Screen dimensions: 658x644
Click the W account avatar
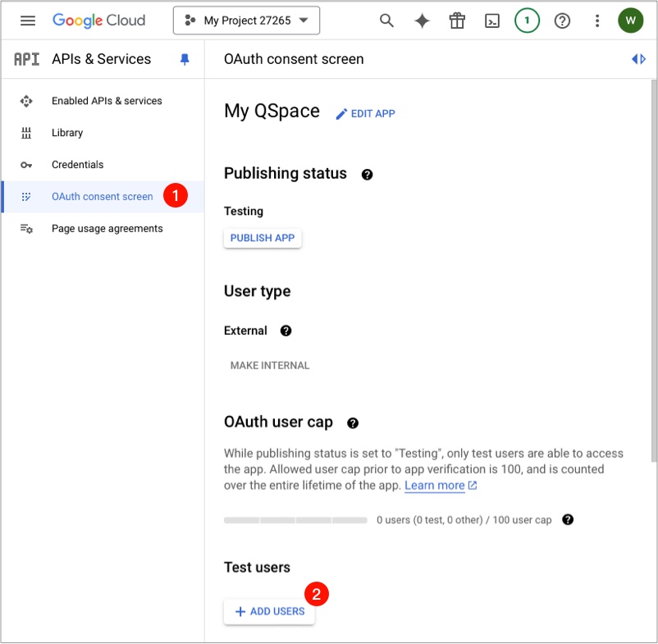tap(630, 21)
